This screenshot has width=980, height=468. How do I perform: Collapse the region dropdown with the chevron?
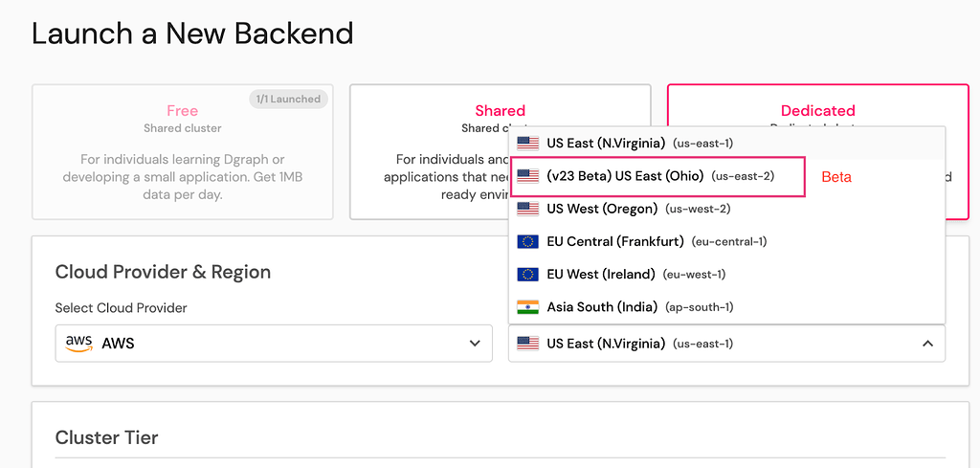(927, 344)
